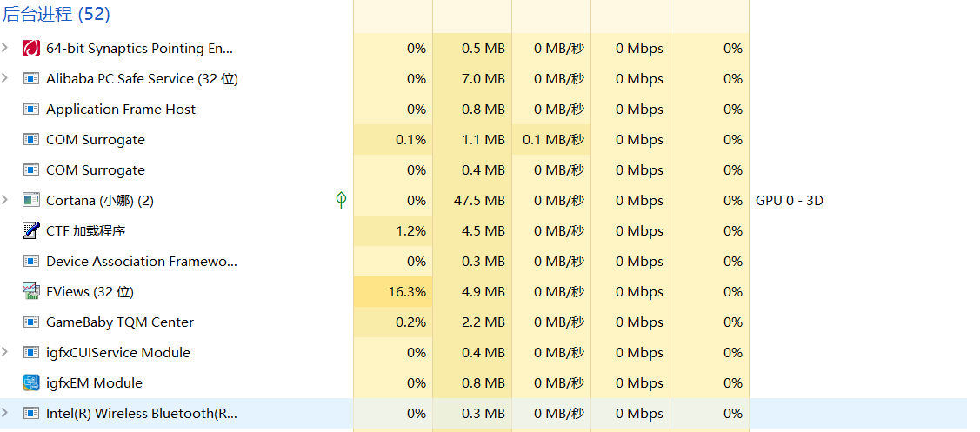Click the Application Frame Host icon
This screenshot has height=432, width=980.
tap(31, 110)
